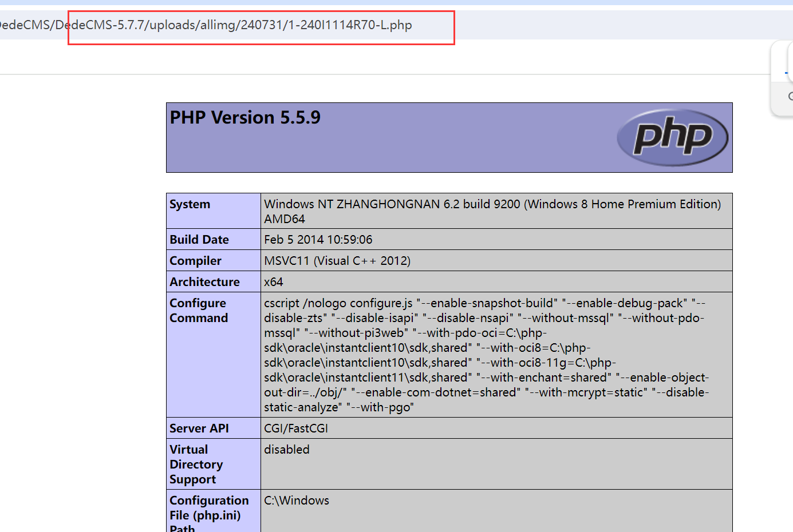Click the 'Build Date' row label
The height and width of the screenshot is (532, 793).
pos(199,240)
